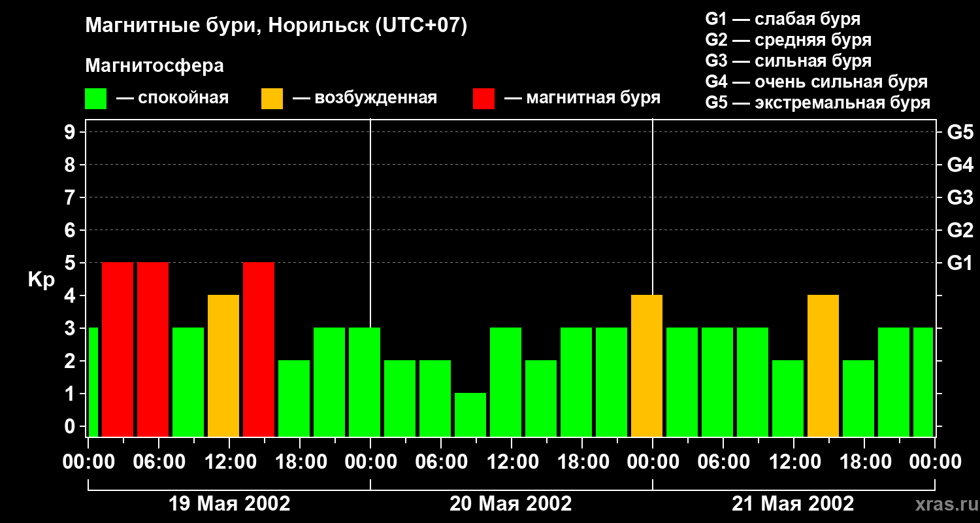Select the 'G3' label on the right axis
Viewport: 980px width, 523px height.
click(960, 197)
